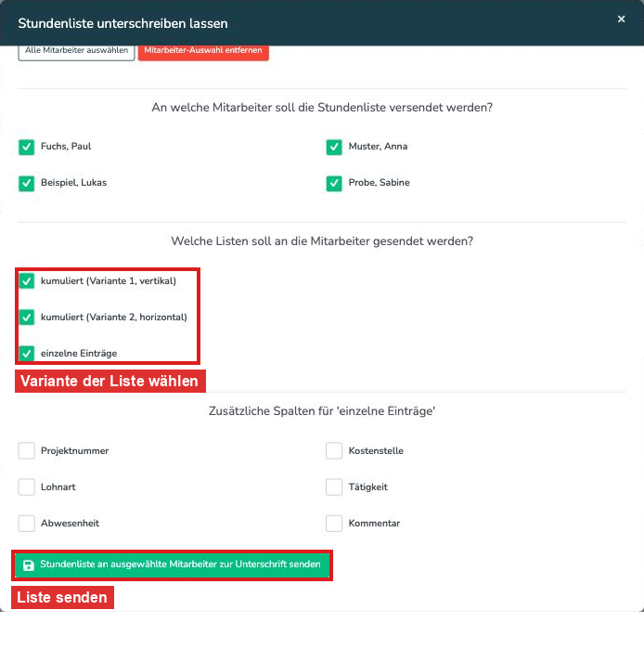The height and width of the screenshot is (649, 644).
Task: Uncheck employee Muster, Anna
Action: point(334,147)
